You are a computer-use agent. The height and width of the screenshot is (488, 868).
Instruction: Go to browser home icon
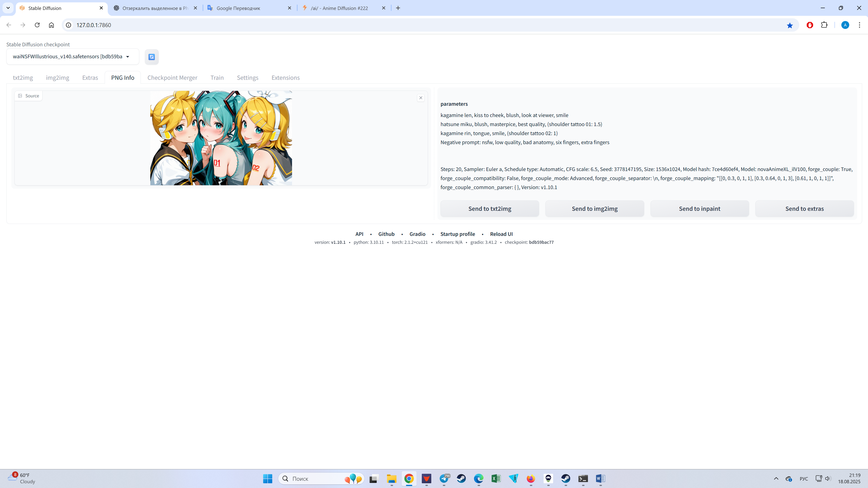[x=51, y=25]
